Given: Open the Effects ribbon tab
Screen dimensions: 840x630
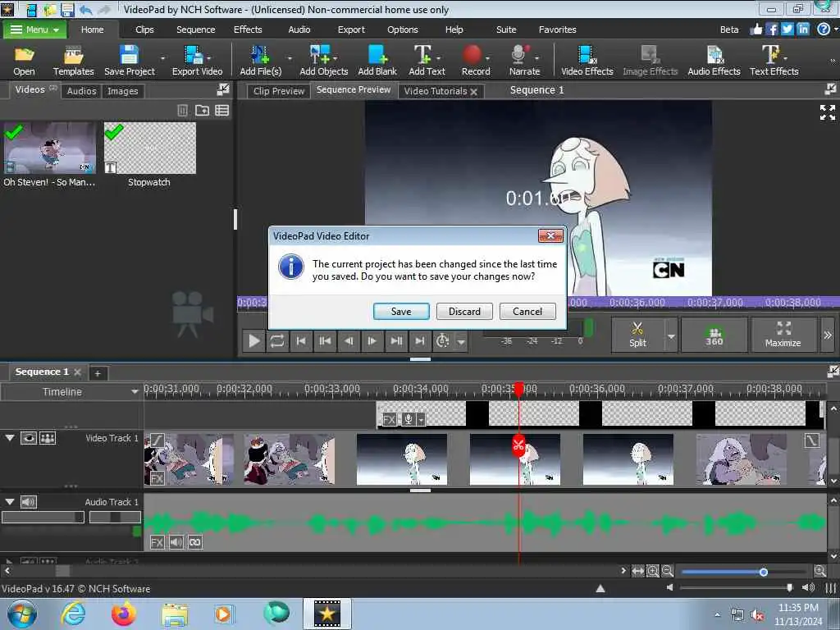Looking at the screenshot, I should (248, 30).
